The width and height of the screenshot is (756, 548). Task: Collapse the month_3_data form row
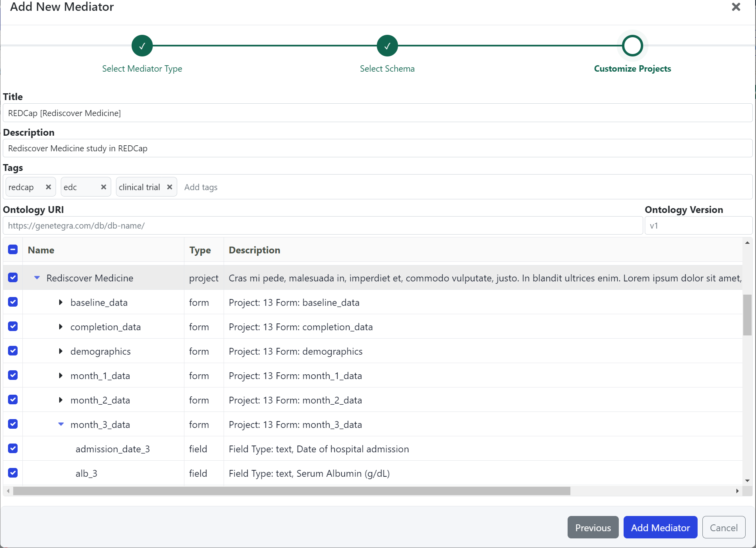click(x=61, y=424)
